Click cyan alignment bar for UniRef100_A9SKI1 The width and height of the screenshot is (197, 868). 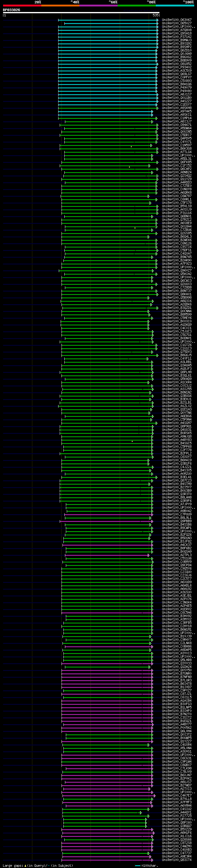(105, 115)
